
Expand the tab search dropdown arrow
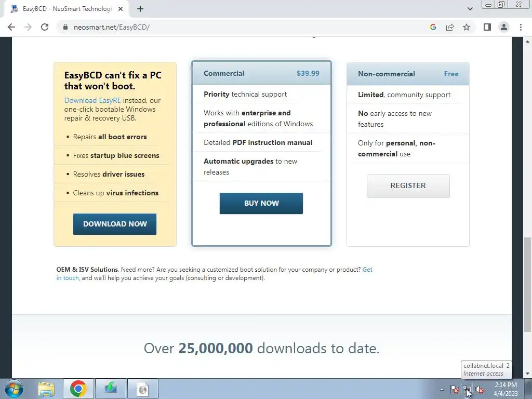point(470,9)
